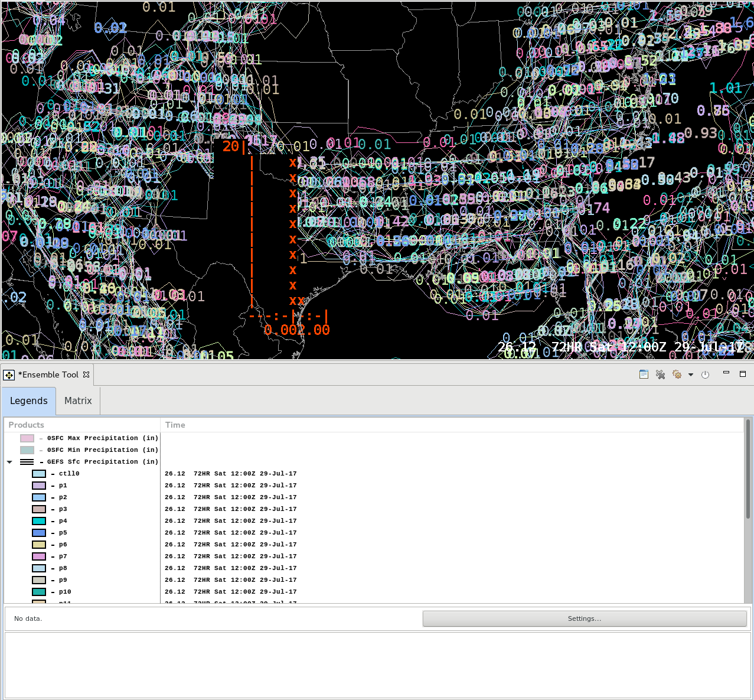
Task: Click the p2 member color swatch
Action: point(39,497)
